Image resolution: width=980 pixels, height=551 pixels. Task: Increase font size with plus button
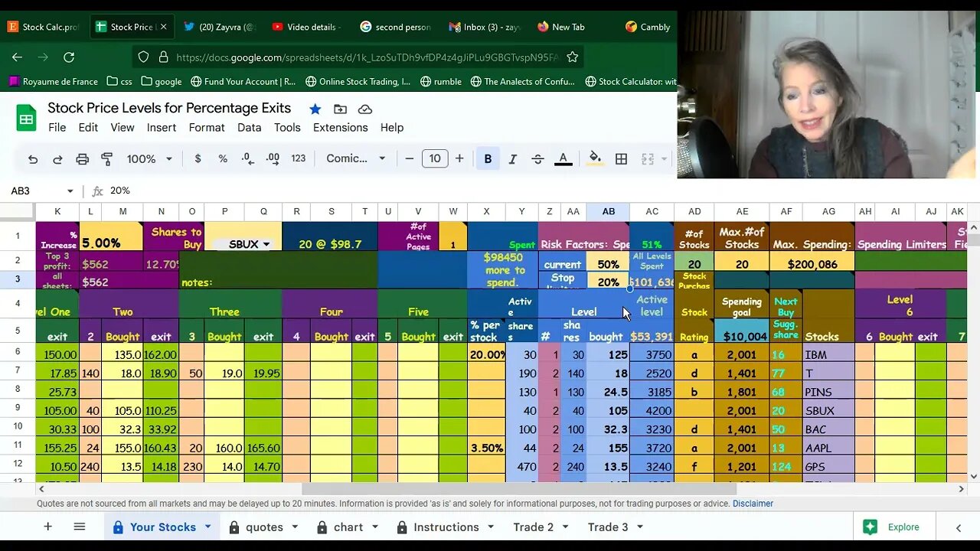pos(459,159)
